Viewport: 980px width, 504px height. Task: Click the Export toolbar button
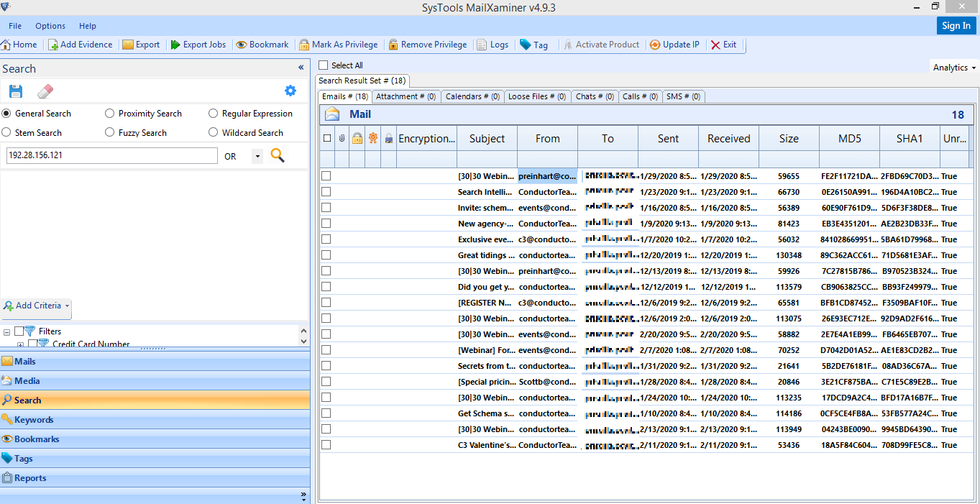click(141, 45)
